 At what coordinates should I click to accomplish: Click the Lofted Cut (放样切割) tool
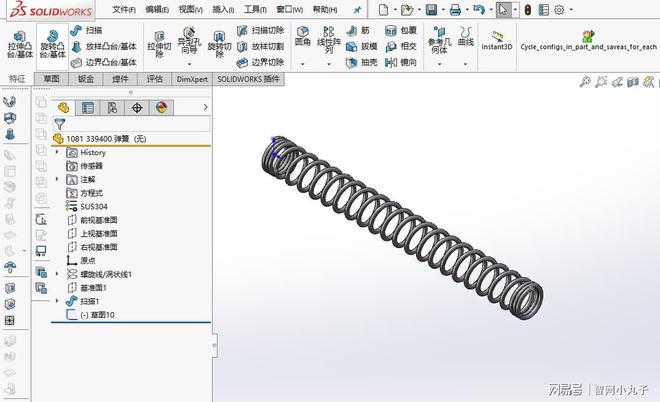point(260,46)
